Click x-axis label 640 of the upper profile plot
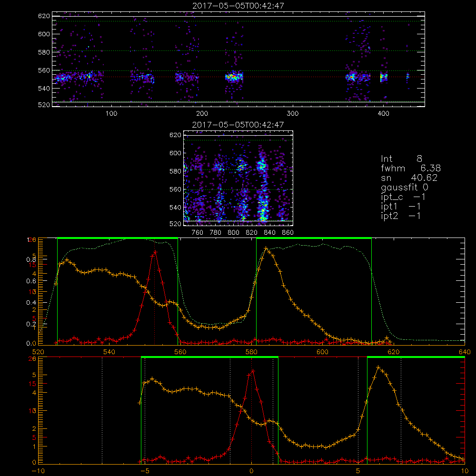 (465, 352)
